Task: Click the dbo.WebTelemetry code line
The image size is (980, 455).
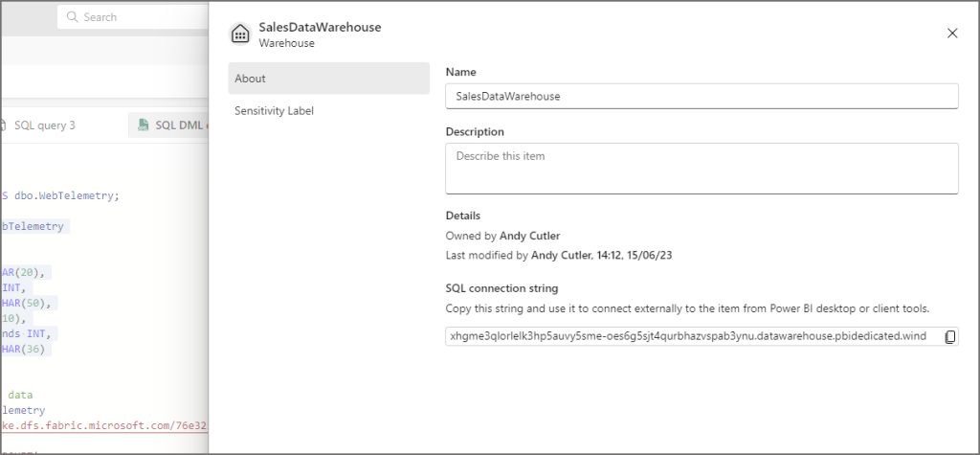Action: 60,196
